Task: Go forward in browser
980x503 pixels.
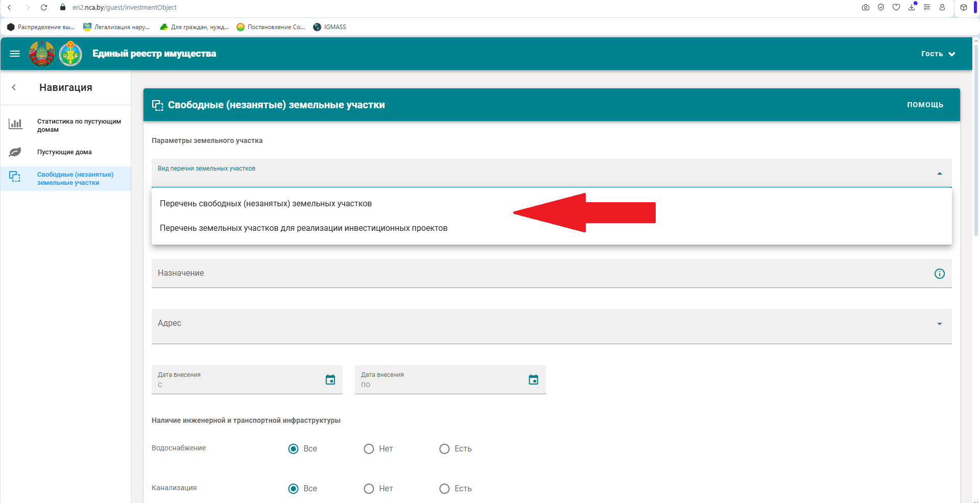Action: click(28, 7)
